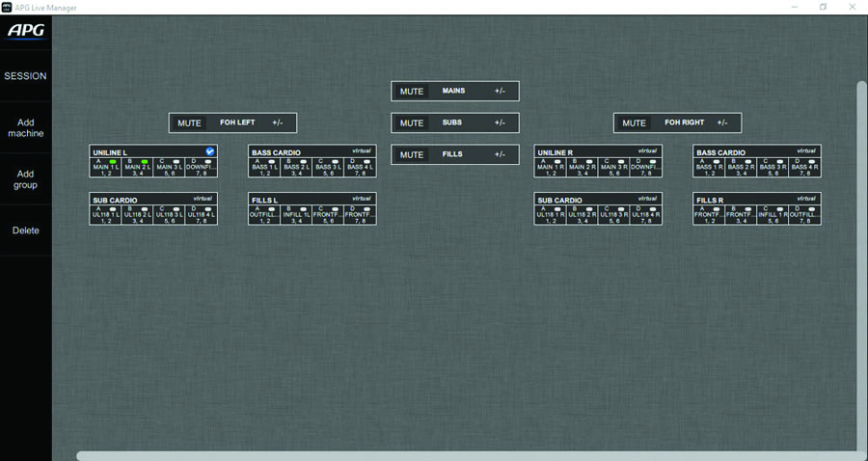Screen dimensions: 868x461
Task: Select channel A FRONTF... of FILLS R
Action: 709,215
